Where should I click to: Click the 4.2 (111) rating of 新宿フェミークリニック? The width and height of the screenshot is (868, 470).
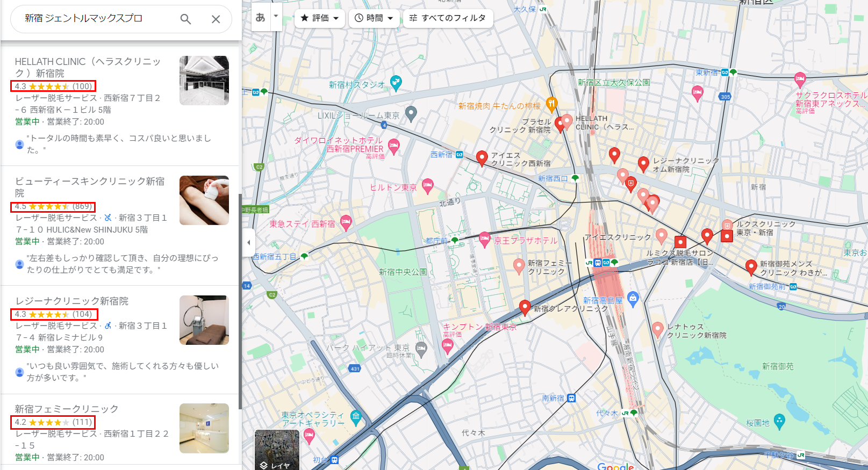(x=53, y=422)
